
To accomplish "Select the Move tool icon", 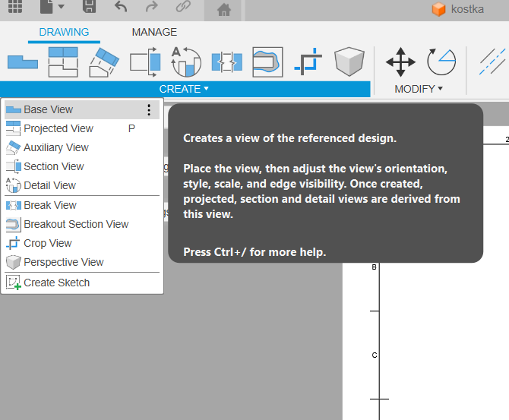I will click(400, 62).
